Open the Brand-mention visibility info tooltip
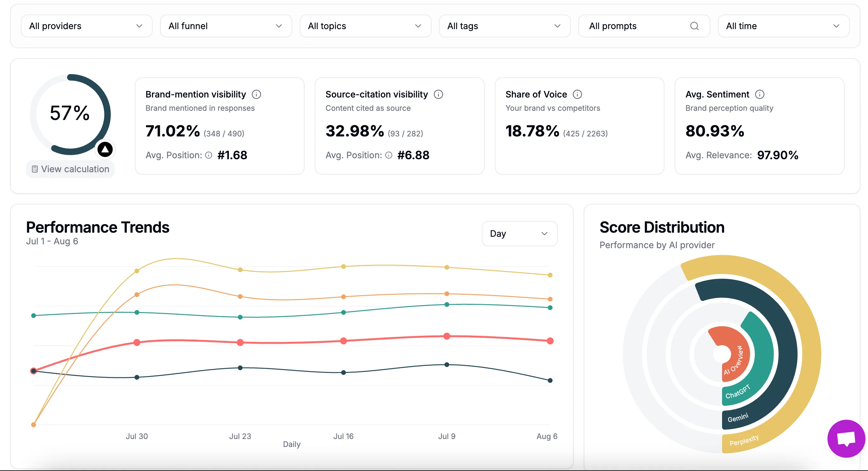 (256, 94)
